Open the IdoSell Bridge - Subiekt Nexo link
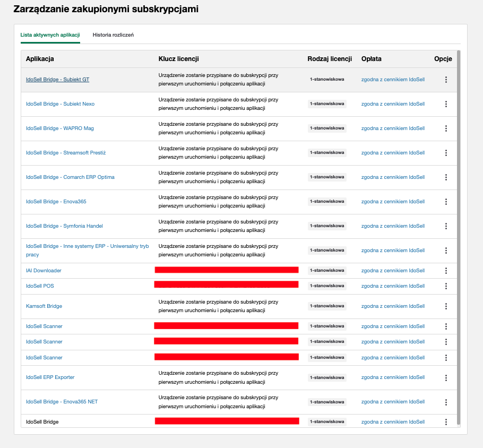 (x=60, y=104)
